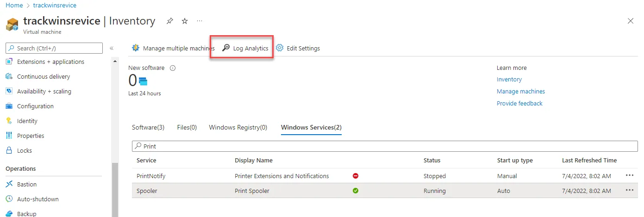Select the Spooler service row
644x217 pixels.
click(x=385, y=191)
